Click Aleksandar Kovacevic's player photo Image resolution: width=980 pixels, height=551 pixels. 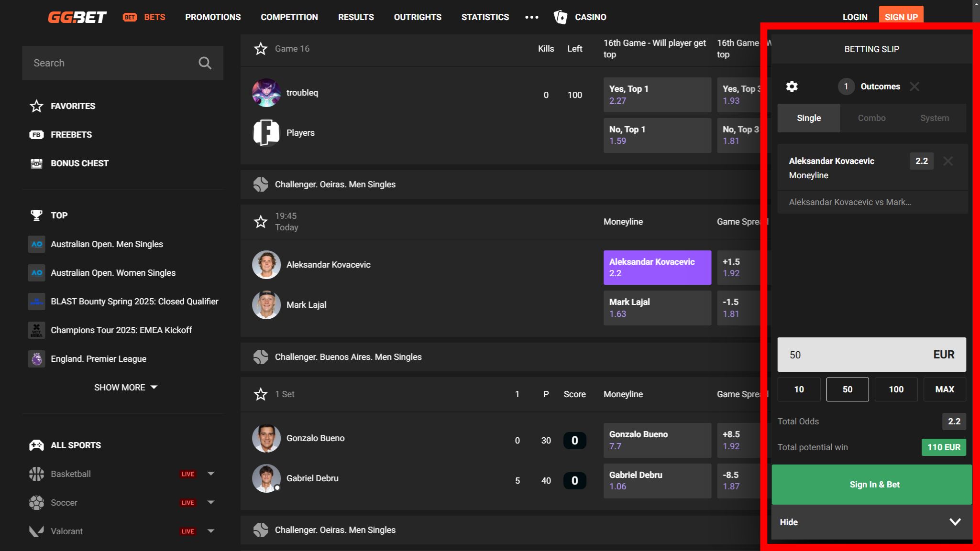point(266,265)
